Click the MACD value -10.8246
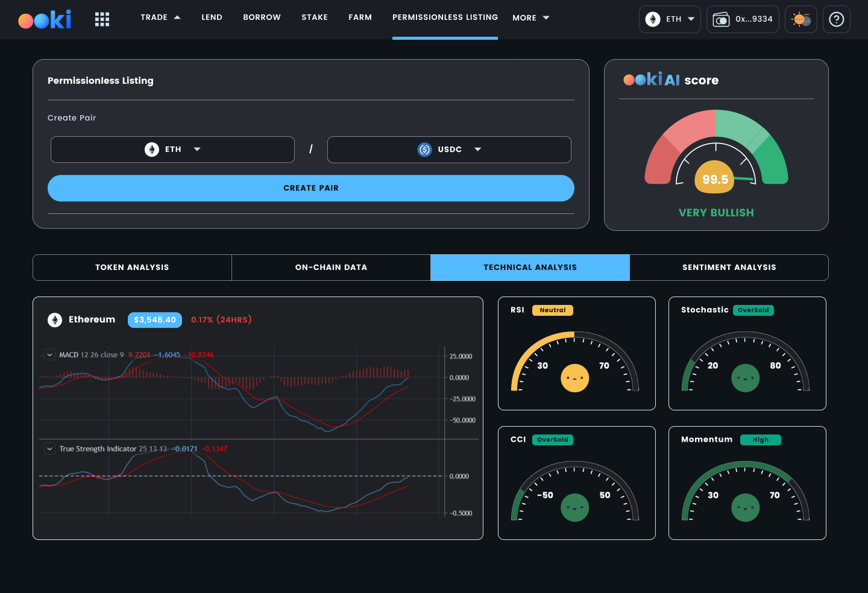The image size is (868, 593). click(x=199, y=355)
